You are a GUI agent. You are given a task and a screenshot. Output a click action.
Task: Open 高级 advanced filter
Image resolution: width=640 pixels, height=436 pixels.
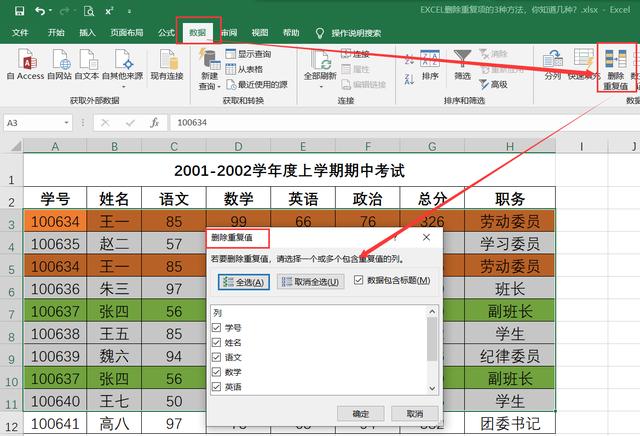[x=493, y=85]
